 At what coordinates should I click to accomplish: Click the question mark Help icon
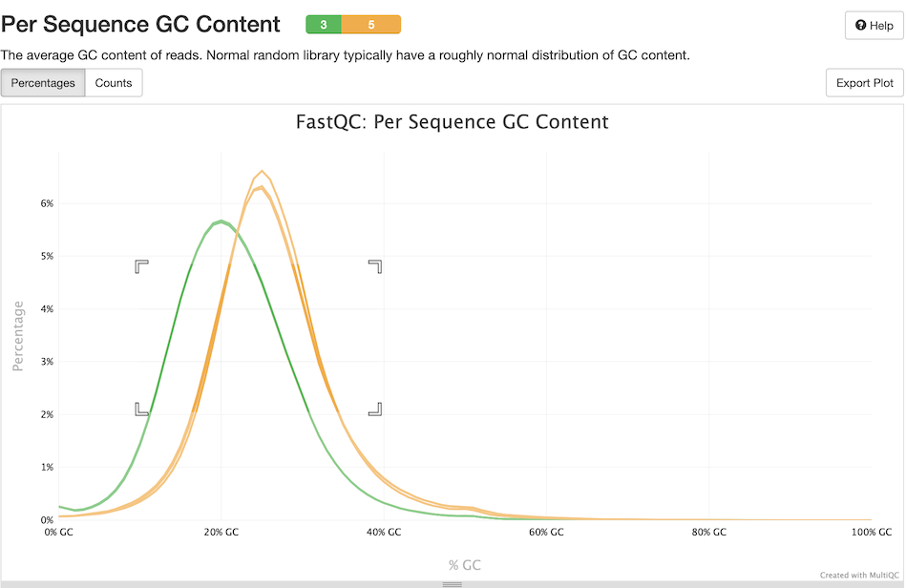click(861, 26)
